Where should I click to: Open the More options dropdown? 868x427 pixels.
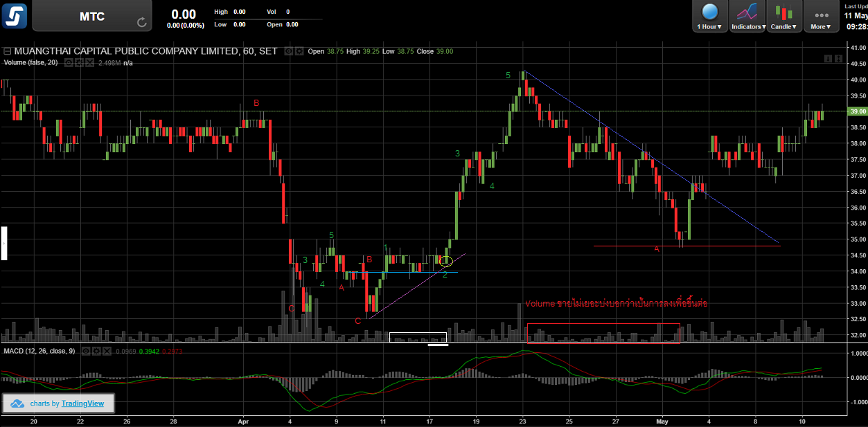[x=822, y=16]
